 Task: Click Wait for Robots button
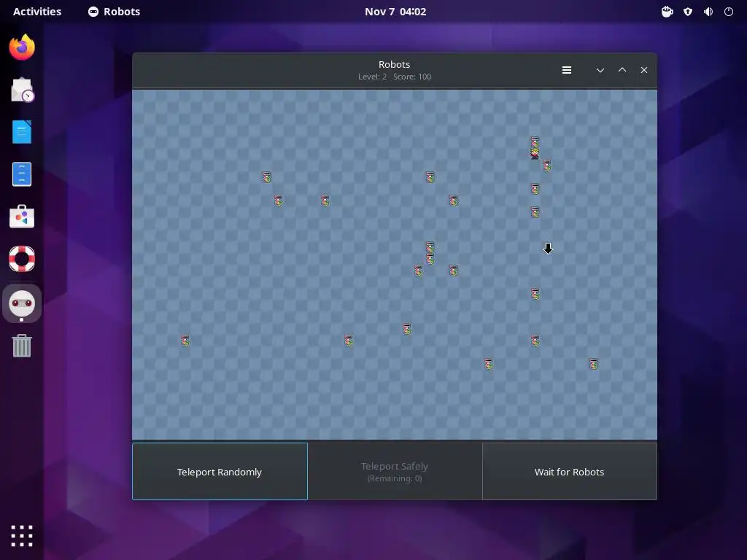tap(569, 472)
